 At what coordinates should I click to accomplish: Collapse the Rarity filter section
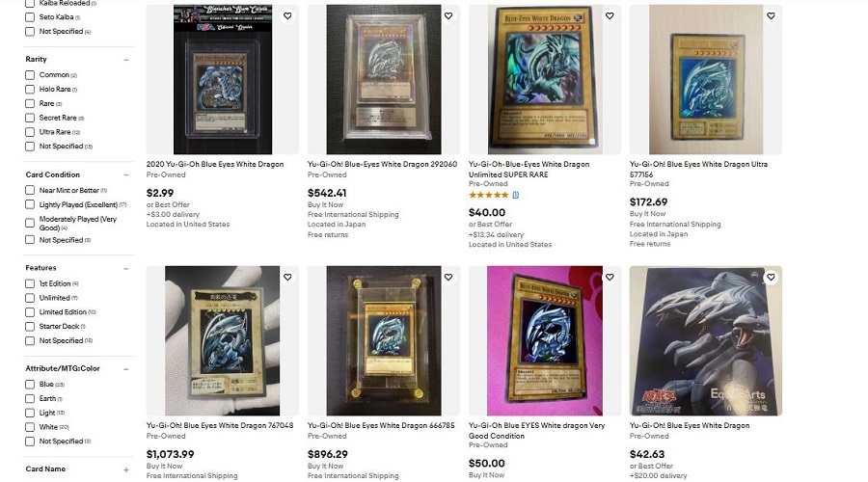pos(126,60)
